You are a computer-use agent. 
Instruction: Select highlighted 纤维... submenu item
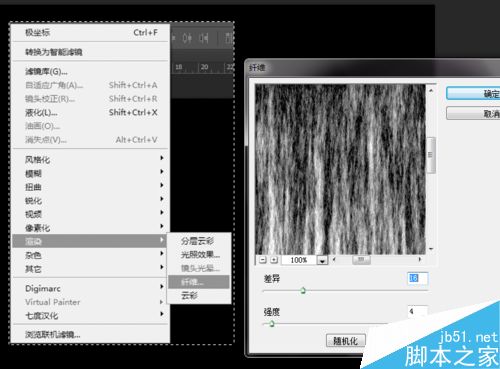[x=199, y=282]
